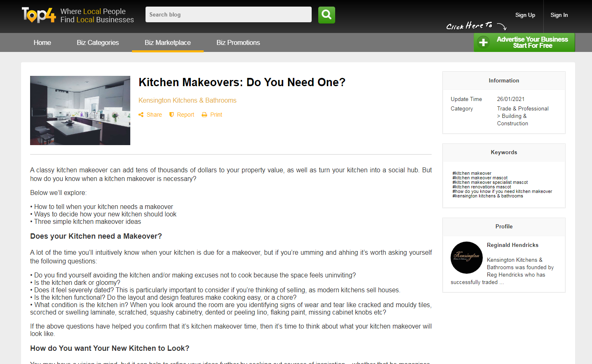Select the #kitchen makeover keyword
The height and width of the screenshot is (364, 592).
point(472,173)
